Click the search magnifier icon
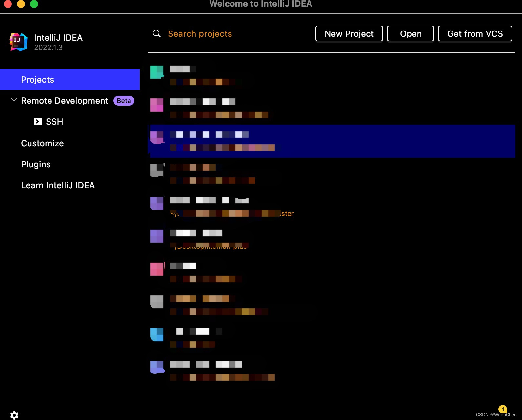The image size is (522, 420). tap(157, 33)
